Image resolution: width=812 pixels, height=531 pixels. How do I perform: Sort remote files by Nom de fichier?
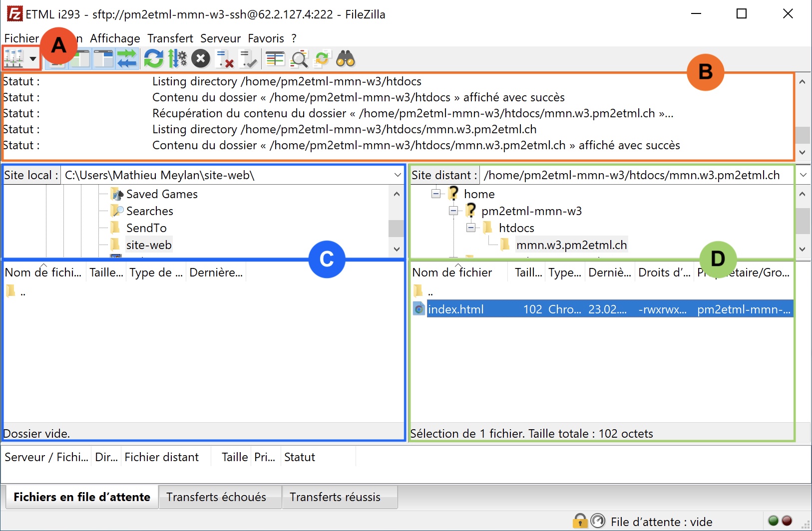pos(452,272)
